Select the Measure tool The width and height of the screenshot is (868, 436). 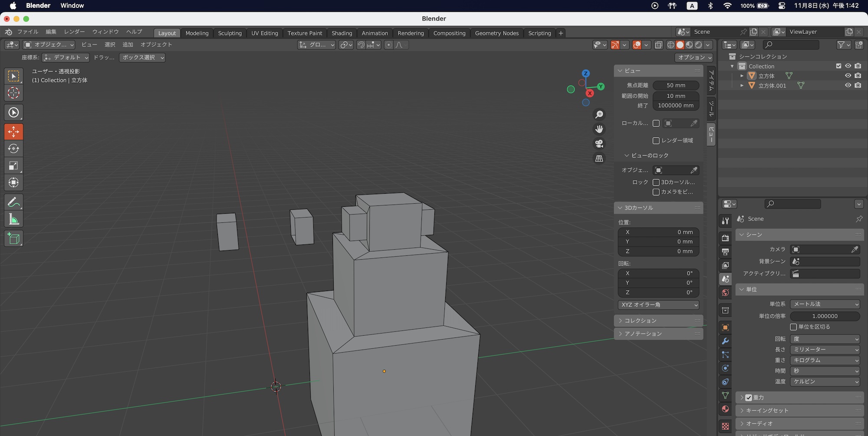13,220
